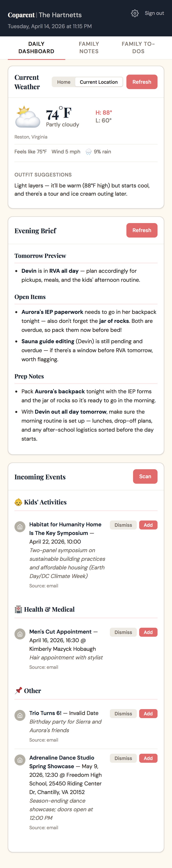Click the rain droplet icon beside 9% rain
This screenshot has height=868, width=172.
click(89, 152)
